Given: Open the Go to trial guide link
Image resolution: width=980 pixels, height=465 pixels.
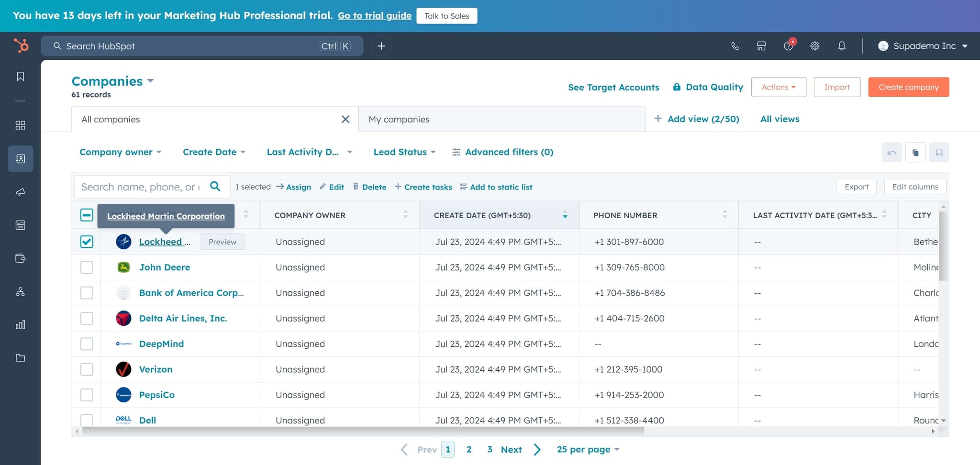Looking at the screenshot, I should pos(374,16).
